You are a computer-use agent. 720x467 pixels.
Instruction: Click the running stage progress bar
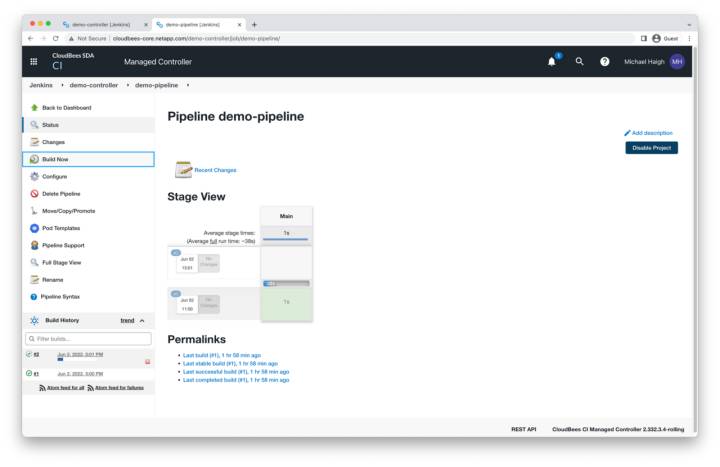pyautogui.click(x=286, y=283)
